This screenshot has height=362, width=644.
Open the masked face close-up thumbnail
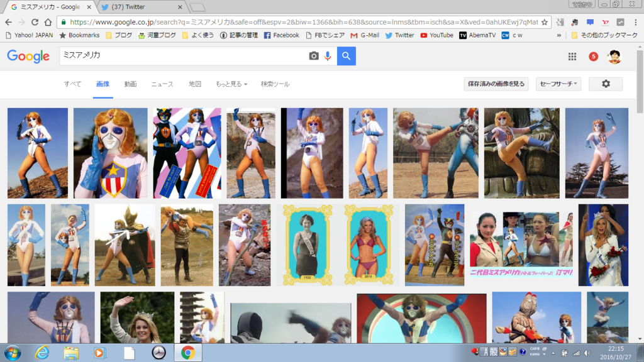tap(111, 153)
